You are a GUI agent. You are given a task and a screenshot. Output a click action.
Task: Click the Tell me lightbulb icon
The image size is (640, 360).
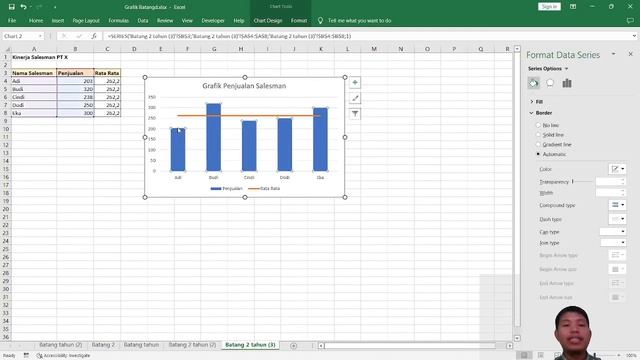(320, 20)
